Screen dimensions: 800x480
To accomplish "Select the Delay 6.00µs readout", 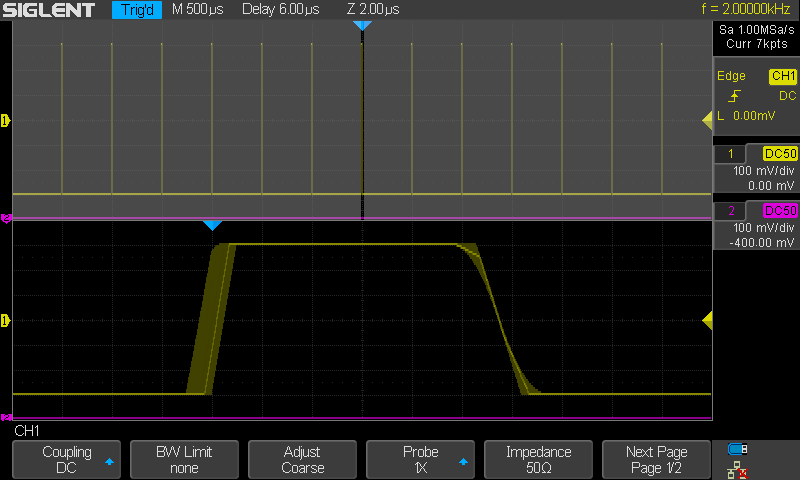I will point(281,9).
